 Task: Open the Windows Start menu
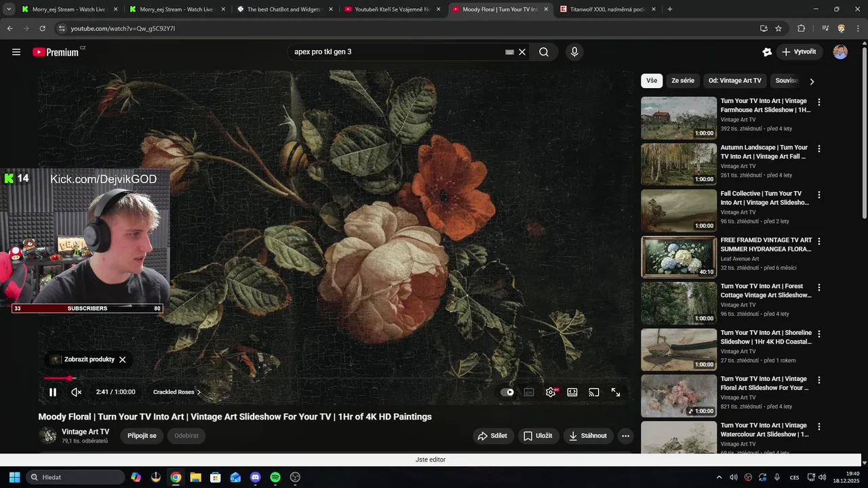click(14, 477)
